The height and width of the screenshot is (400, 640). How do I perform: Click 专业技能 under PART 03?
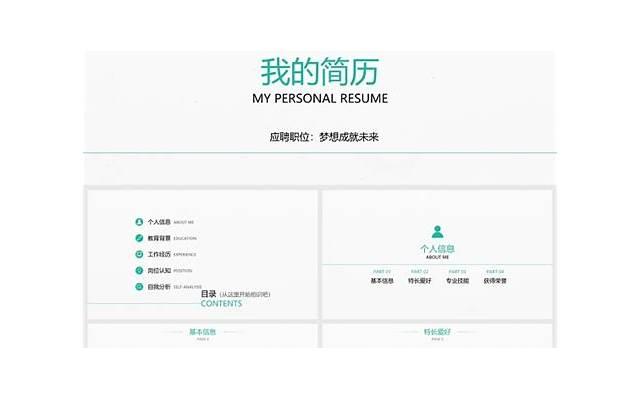(x=457, y=281)
